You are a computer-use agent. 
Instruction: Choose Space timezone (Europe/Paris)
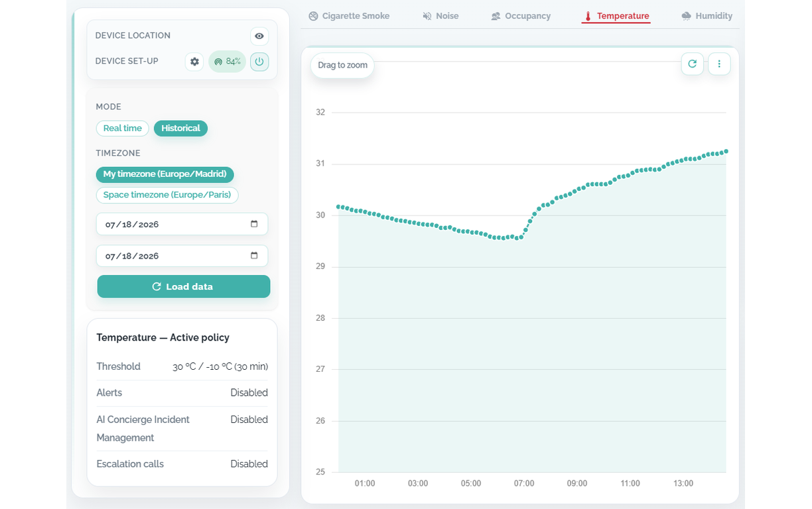167,195
